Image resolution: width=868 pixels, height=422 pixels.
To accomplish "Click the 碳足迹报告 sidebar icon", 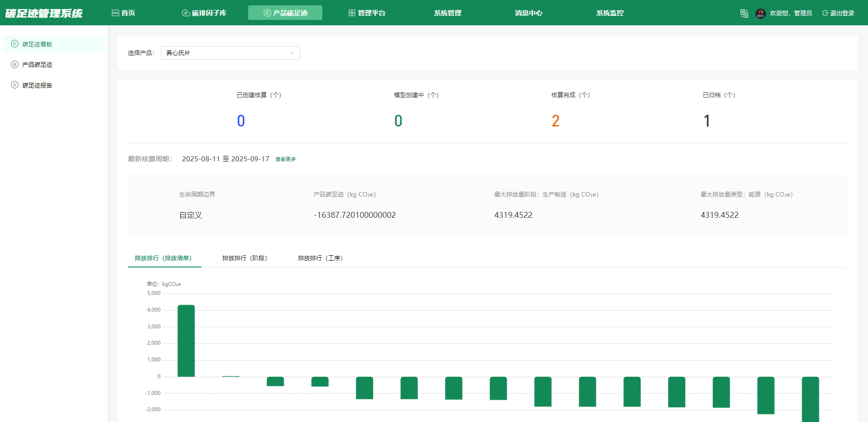I will (14, 85).
